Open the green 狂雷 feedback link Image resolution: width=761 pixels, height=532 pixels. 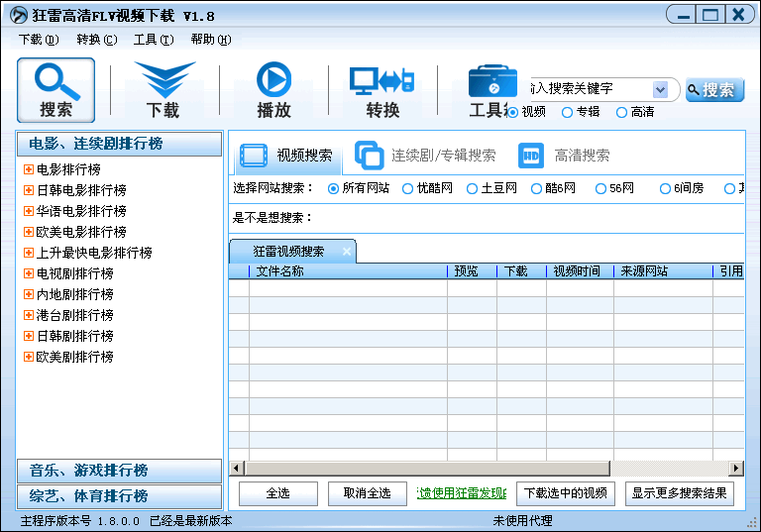[462, 493]
